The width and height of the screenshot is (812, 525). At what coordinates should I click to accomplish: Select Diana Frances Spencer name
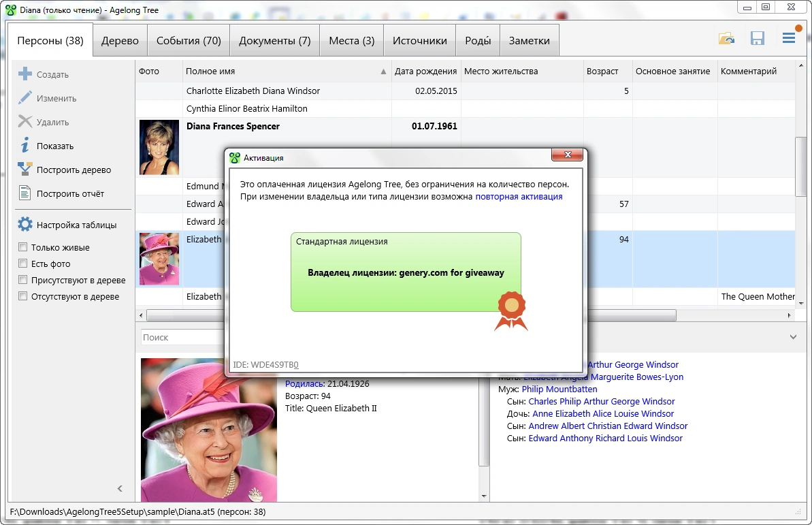point(233,127)
